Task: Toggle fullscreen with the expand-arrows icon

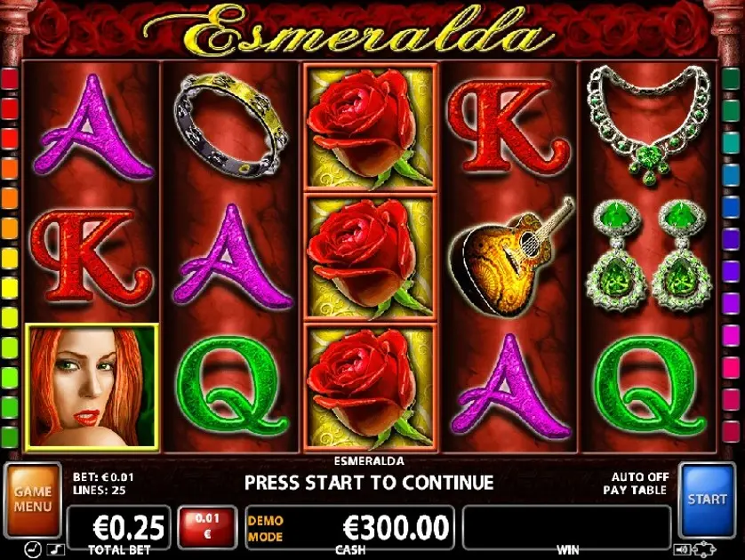Action: [x=704, y=550]
